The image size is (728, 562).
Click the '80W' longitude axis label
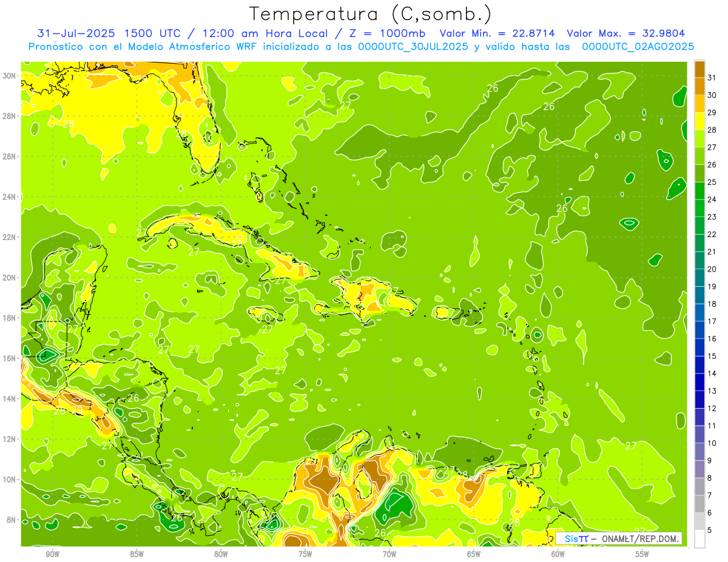pos(221,554)
